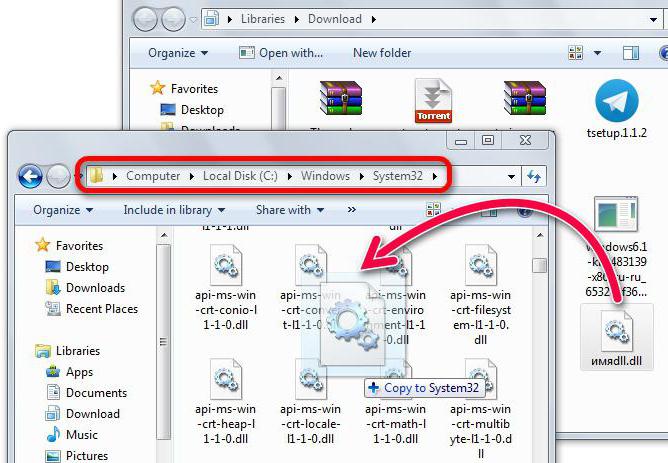Screen dimensions: 668x463
Task: Close the System32 window
Action: tap(525, 140)
